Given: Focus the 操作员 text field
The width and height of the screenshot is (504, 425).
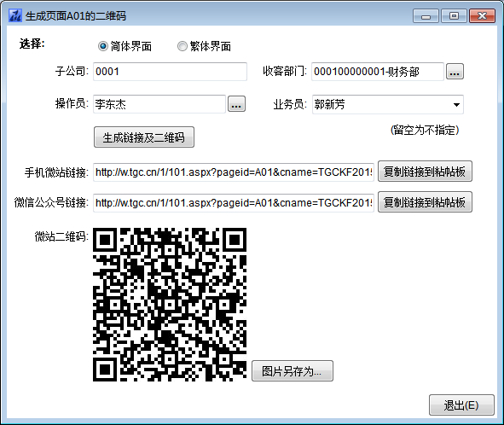Looking at the screenshot, I should click(x=159, y=104).
